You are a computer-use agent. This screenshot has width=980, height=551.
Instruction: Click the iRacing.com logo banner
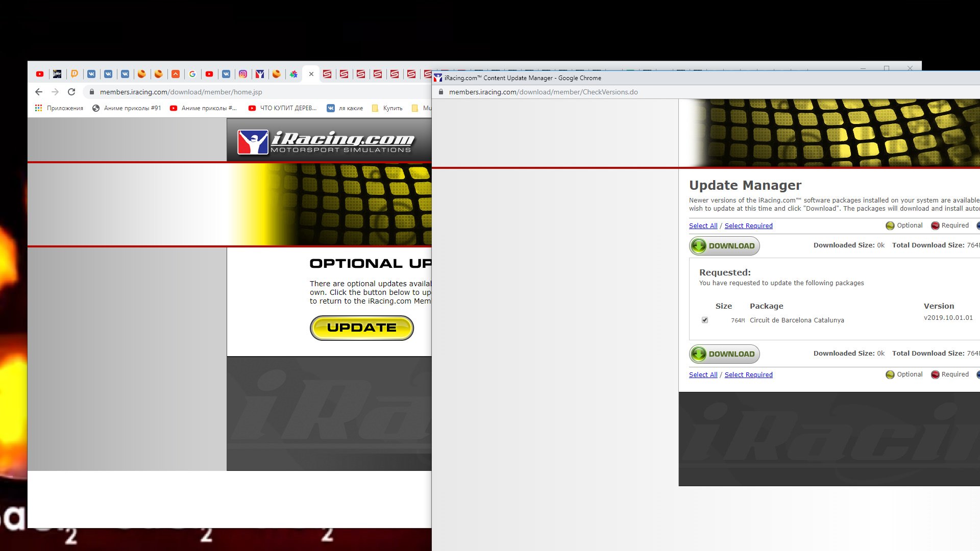(327, 141)
